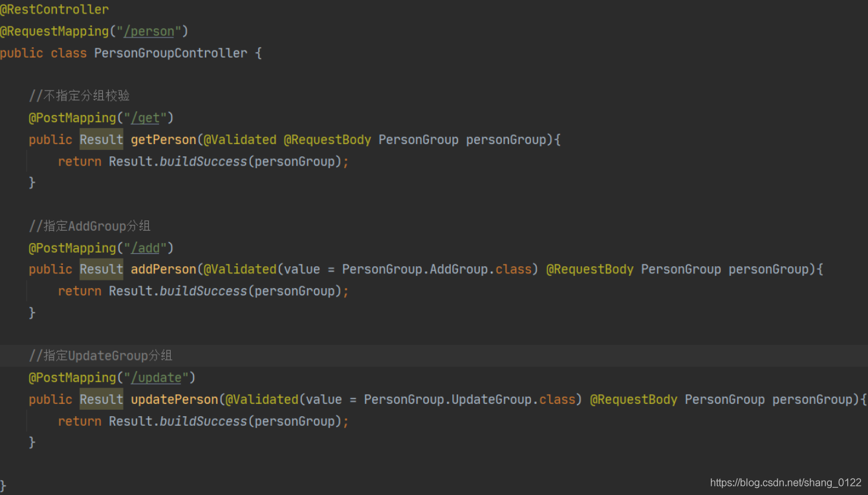
Task: Click the //指定AddGroup分组 comment
Action: 89,226
